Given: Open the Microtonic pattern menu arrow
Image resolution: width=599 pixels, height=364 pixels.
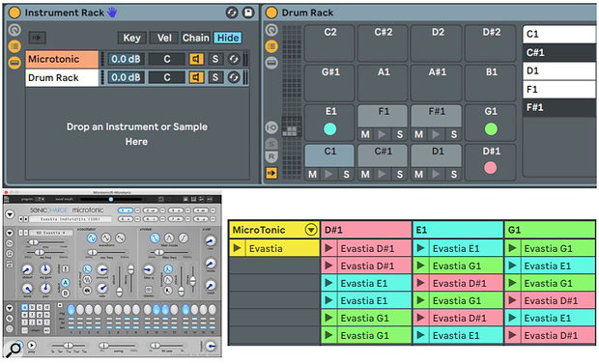Looking at the screenshot, I should (x=10, y=308).
